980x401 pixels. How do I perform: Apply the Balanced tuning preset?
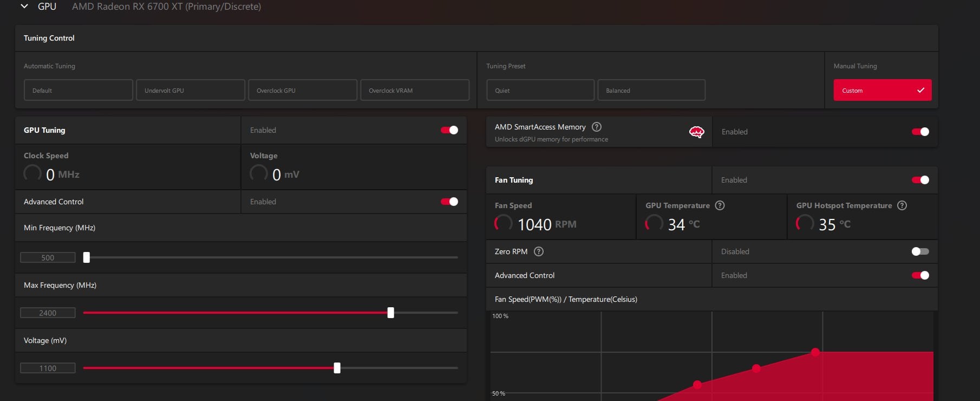(x=651, y=90)
